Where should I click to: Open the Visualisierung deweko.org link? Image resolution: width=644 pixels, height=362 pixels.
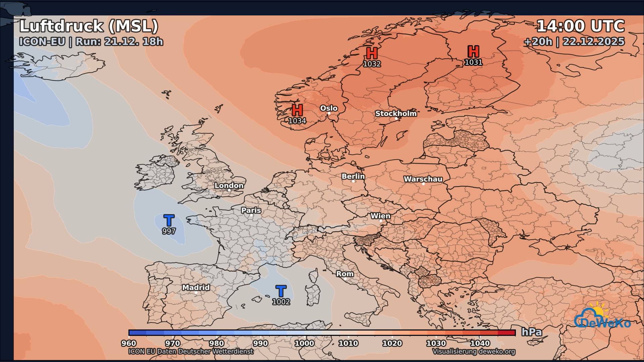(474, 352)
